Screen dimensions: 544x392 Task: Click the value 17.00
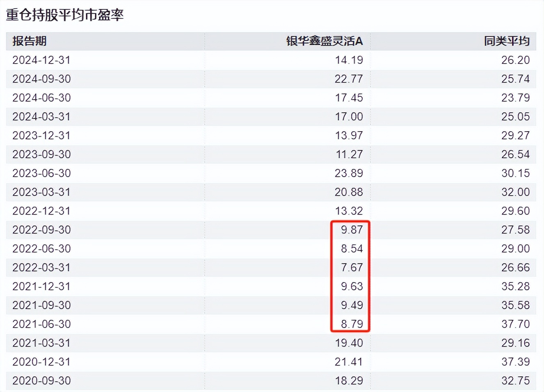click(x=349, y=116)
